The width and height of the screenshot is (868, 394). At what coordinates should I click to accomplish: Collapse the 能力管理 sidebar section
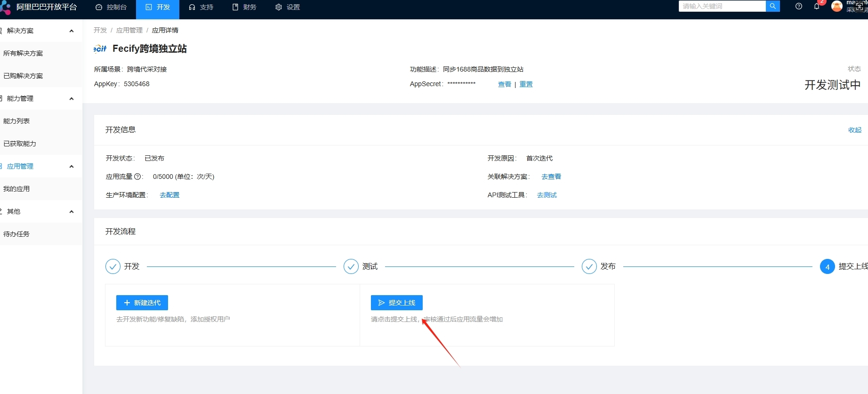tap(72, 99)
